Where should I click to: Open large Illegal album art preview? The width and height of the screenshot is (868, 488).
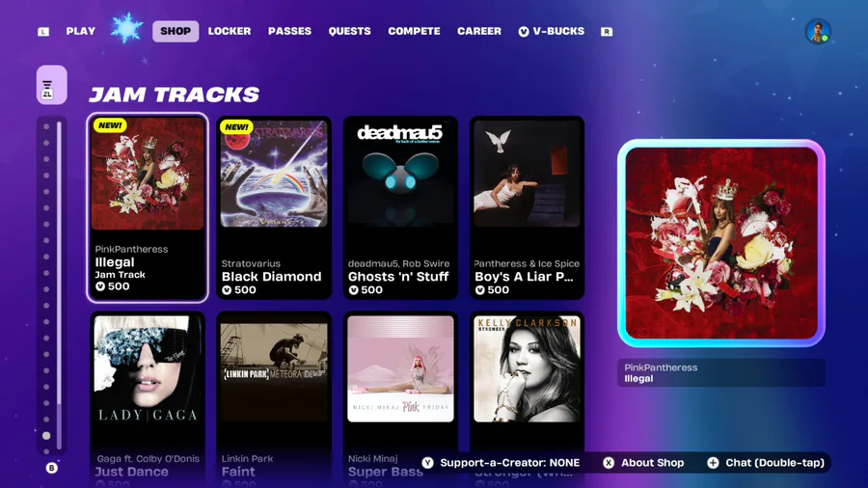[x=721, y=243]
